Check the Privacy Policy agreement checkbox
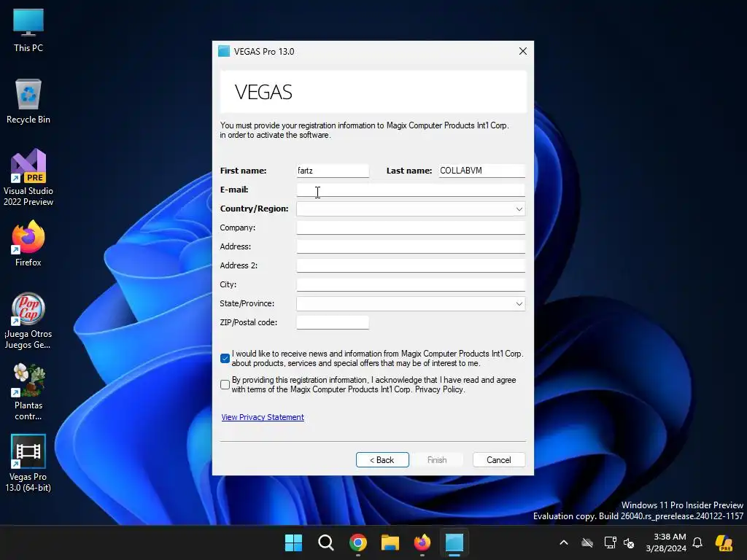 point(225,385)
